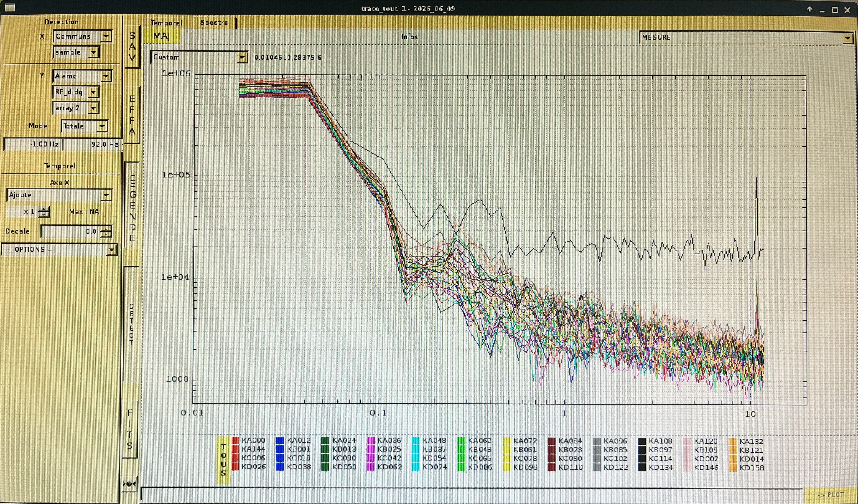
Task: Open the MESURE dropdown
Action: tap(746, 38)
